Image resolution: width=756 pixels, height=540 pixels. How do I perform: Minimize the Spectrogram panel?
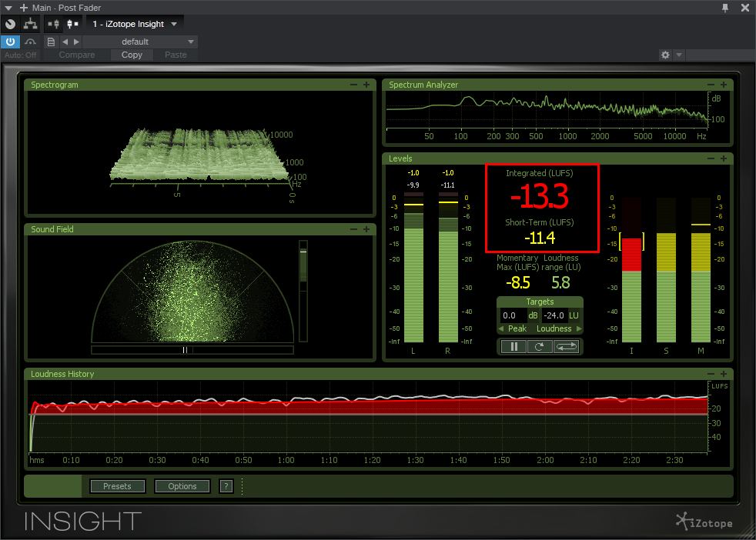point(353,85)
